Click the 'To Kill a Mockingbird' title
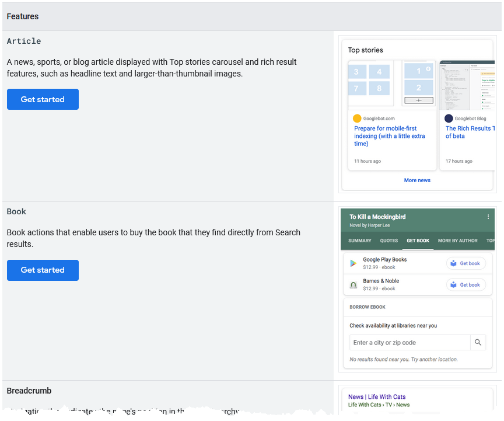Screen dimensions: 504x421 377,217
